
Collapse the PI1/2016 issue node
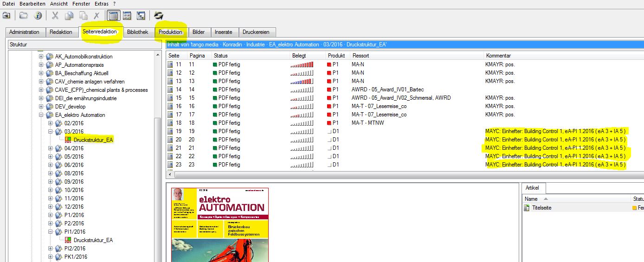pyautogui.click(x=50, y=232)
